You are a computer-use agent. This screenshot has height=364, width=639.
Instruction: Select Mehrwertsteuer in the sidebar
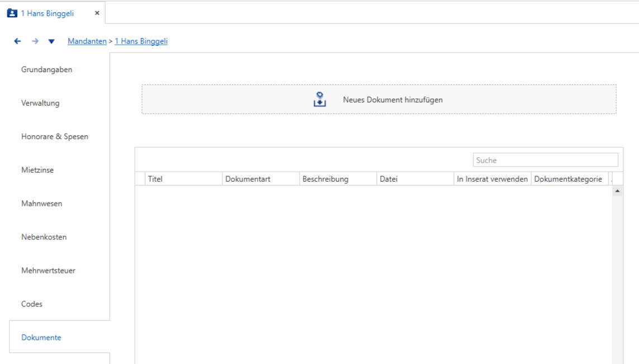(48, 270)
